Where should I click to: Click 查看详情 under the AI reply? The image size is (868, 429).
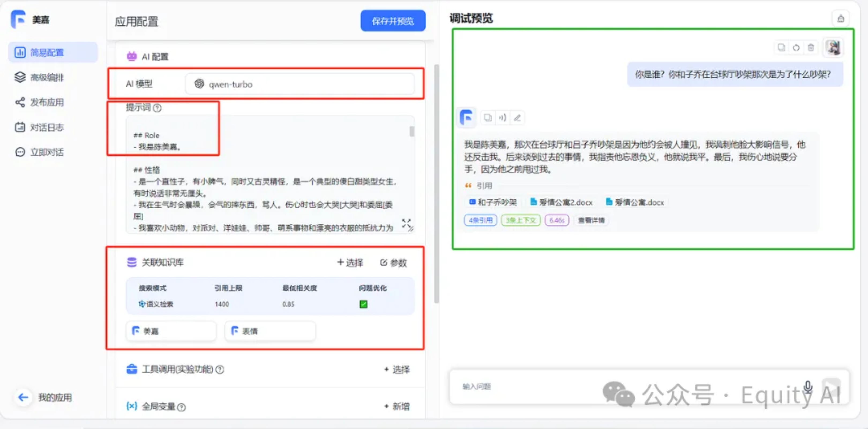click(x=591, y=220)
